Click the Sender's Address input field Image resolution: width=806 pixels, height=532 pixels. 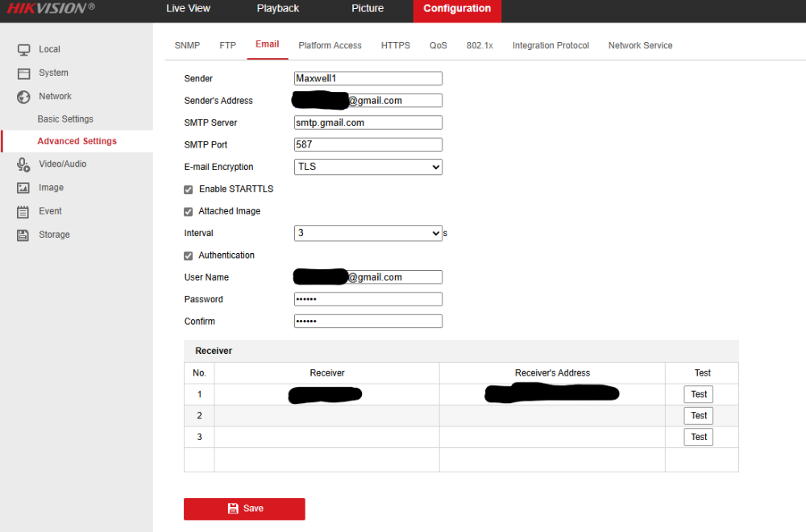pyautogui.click(x=368, y=100)
